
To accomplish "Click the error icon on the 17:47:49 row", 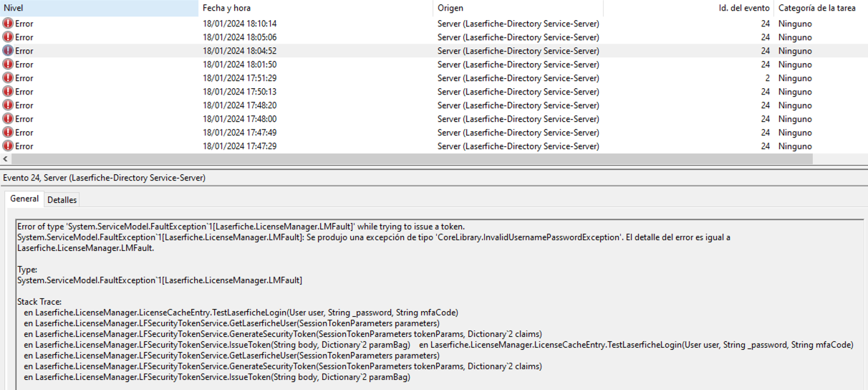I will (8, 133).
